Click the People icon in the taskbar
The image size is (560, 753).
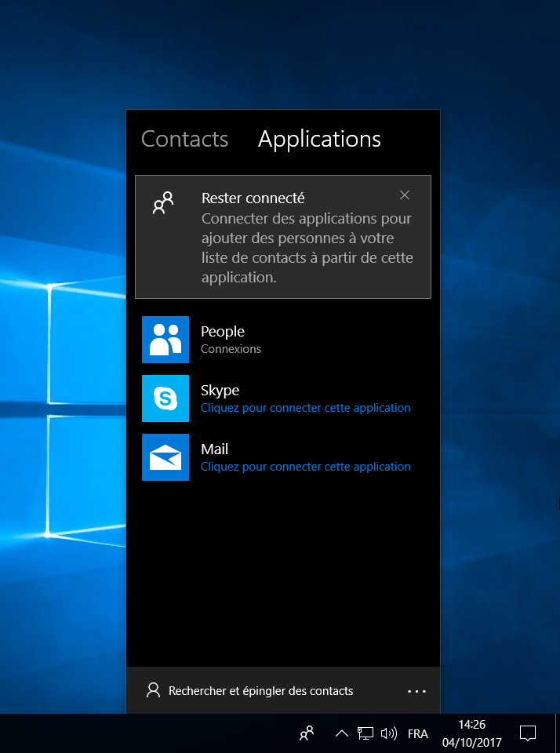pos(307,733)
